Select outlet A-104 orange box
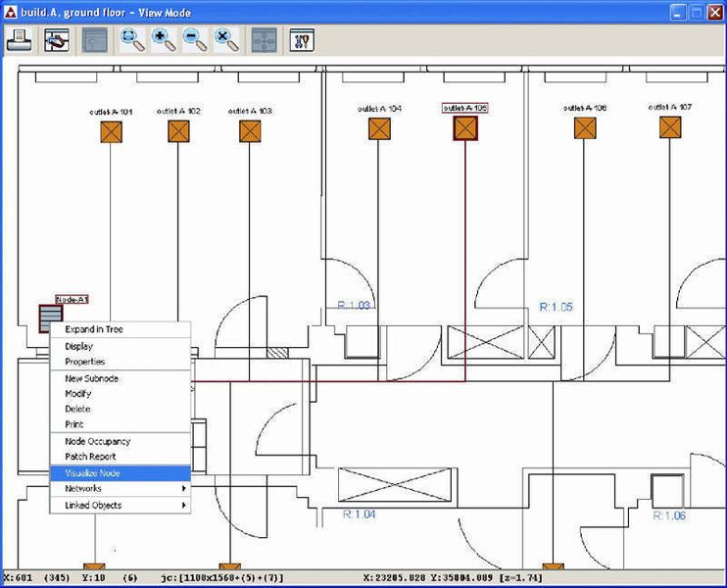Screen dimensions: 727x588 click(379, 128)
